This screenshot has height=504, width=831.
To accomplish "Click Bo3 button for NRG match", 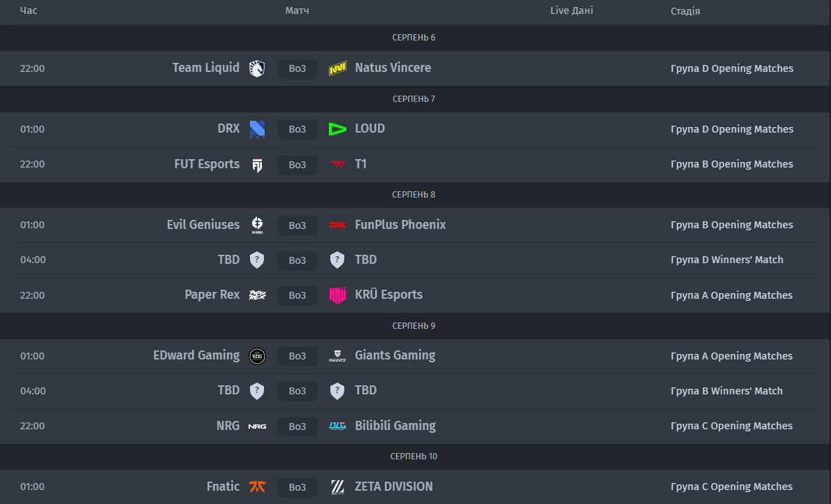I will (x=297, y=426).
